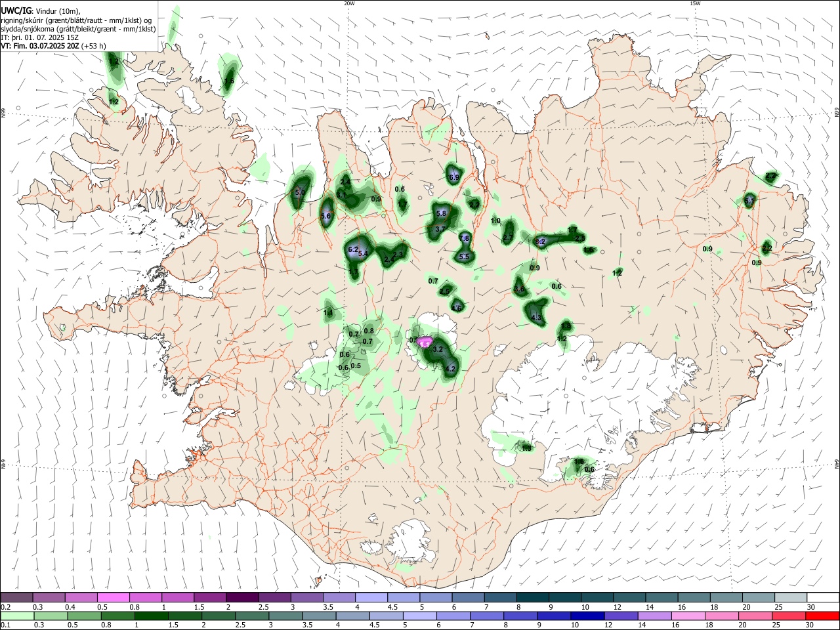This screenshot has width=840, height=630.
Task: Click the darkest purple swatch in the top legend row
Action: click(242, 597)
